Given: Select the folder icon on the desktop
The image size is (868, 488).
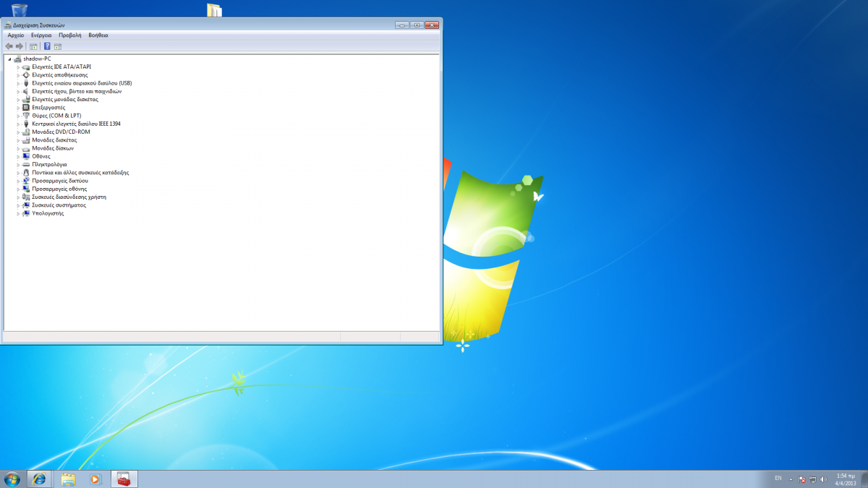Looking at the screenshot, I should click(214, 9).
